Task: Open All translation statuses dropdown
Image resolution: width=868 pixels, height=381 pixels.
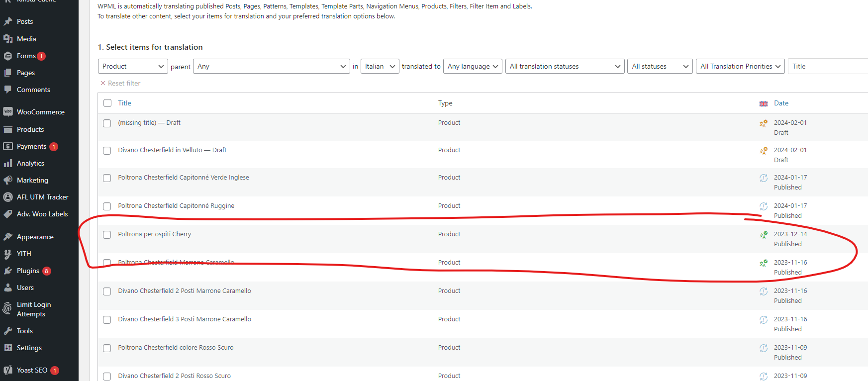Action: click(x=565, y=66)
